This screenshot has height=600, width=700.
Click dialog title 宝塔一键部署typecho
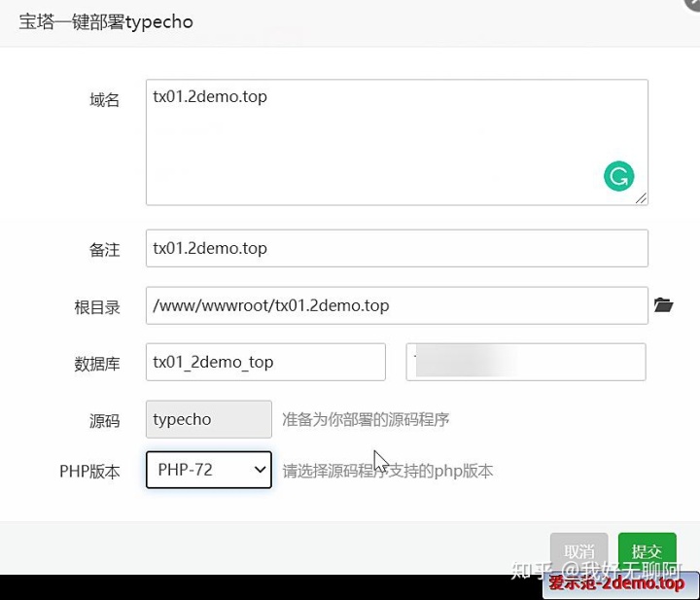[106, 21]
